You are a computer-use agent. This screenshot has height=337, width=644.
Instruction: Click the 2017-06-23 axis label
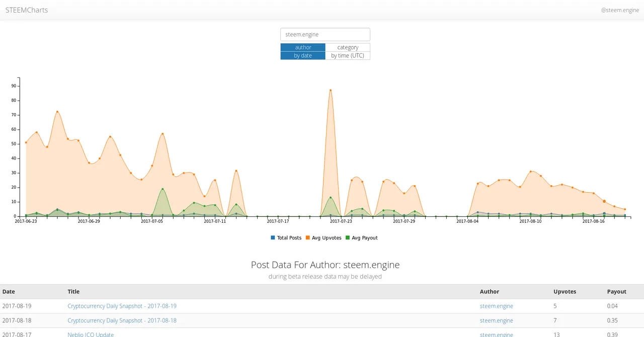tap(26, 221)
